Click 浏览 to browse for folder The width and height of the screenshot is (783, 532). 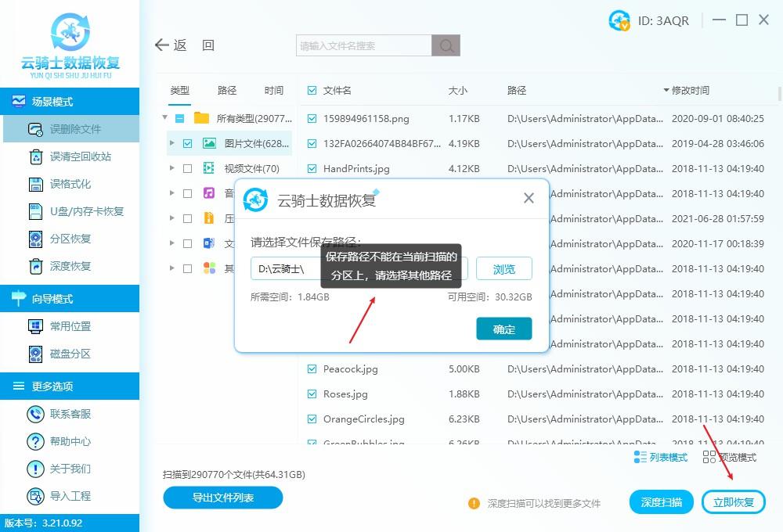pos(503,269)
